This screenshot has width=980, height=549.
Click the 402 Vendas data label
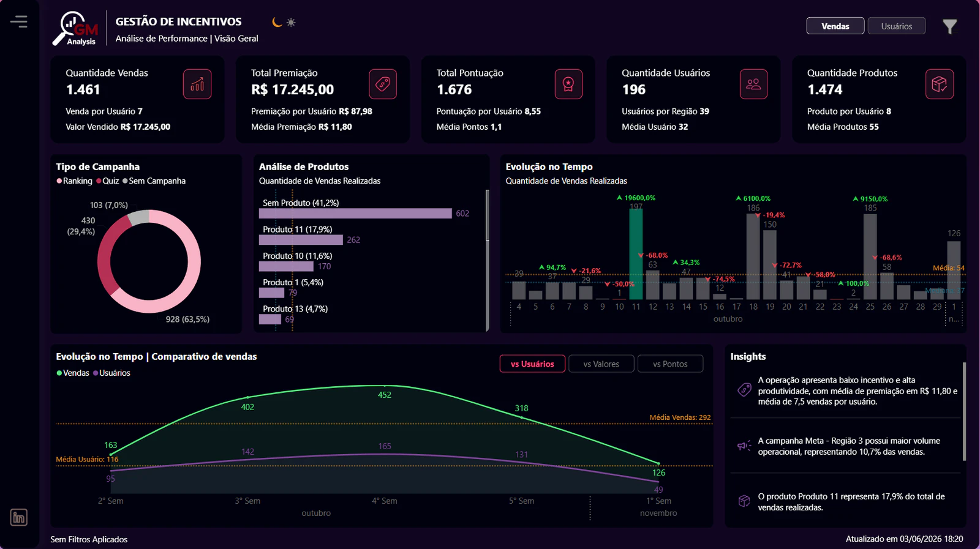coord(247,407)
